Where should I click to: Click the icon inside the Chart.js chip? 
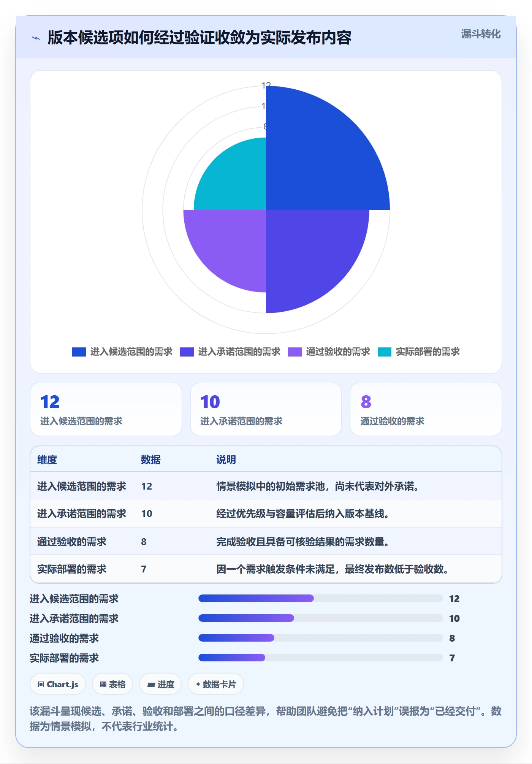click(x=41, y=685)
